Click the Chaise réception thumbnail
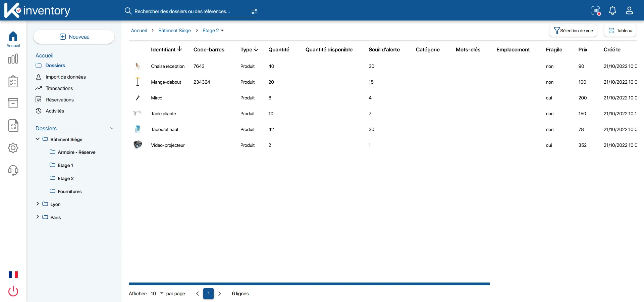This screenshot has width=644, height=302. (x=138, y=66)
